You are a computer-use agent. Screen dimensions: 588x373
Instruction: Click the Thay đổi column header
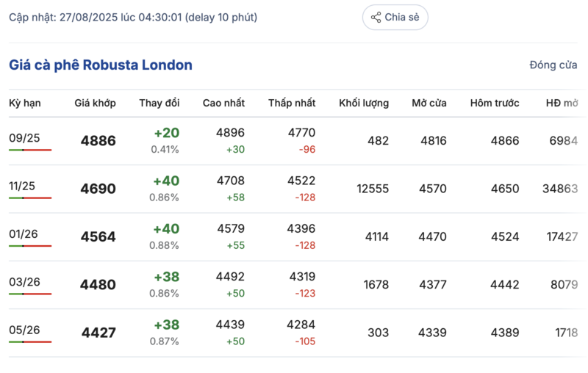tap(159, 103)
